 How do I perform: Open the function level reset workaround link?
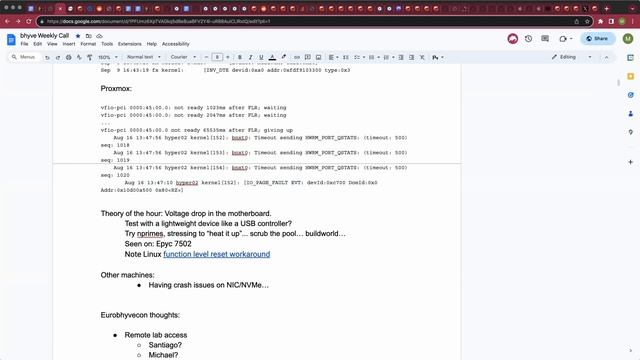tap(217, 254)
